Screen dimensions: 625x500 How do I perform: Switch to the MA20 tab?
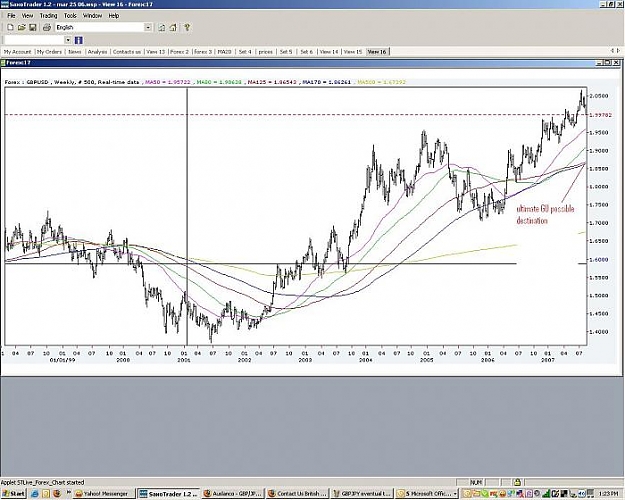click(x=224, y=52)
